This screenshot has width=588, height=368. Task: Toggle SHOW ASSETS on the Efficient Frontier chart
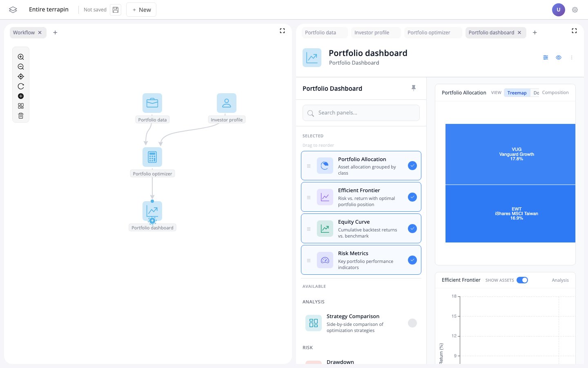pyautogui.click(x=522, y=280)
